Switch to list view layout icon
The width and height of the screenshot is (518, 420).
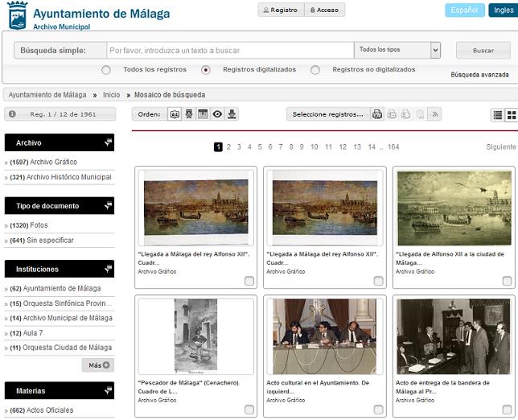[498, 115]
